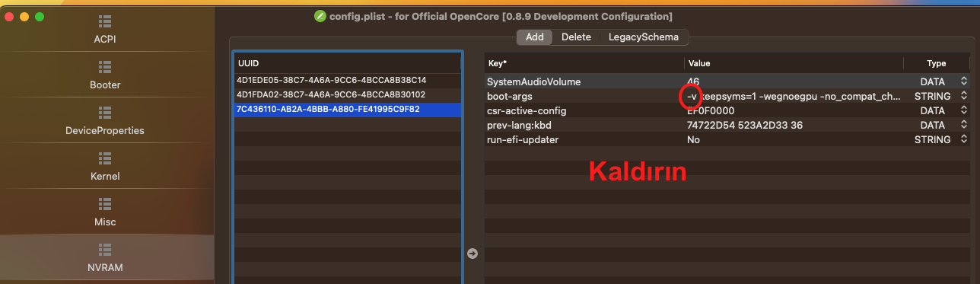Click the SystemAudioVolume value 46
Image resolution: width=980 pixels, height=284 pixels.
[x=693, y=81]
